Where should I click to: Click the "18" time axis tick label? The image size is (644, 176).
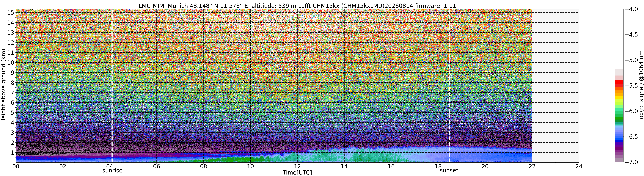[438, 166]
